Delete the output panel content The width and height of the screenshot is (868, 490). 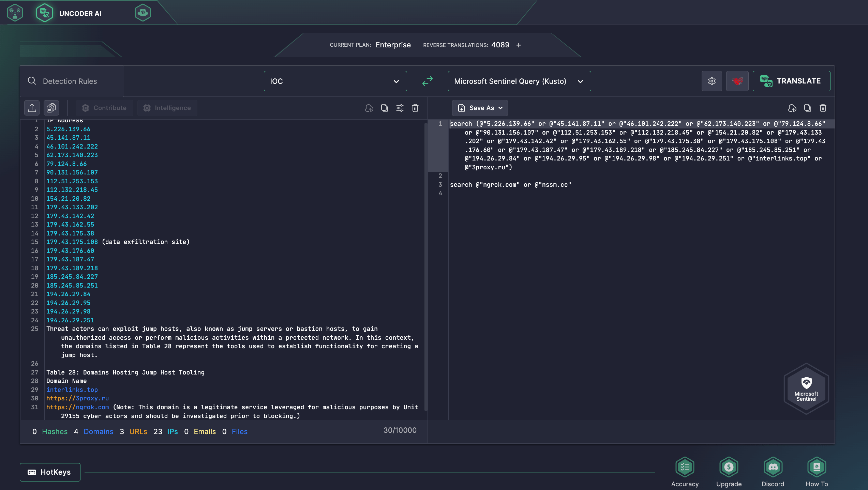(x=823, y=108)
